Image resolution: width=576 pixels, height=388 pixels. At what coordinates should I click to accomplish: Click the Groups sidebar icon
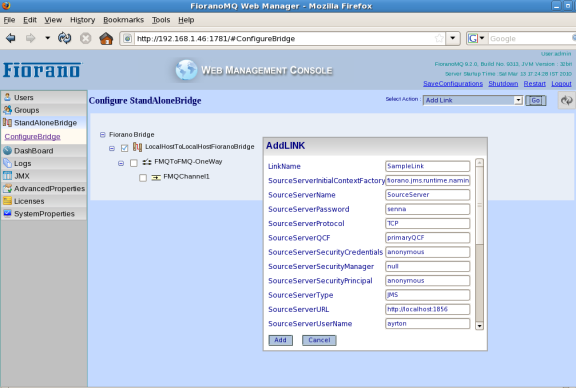point(7,109)
